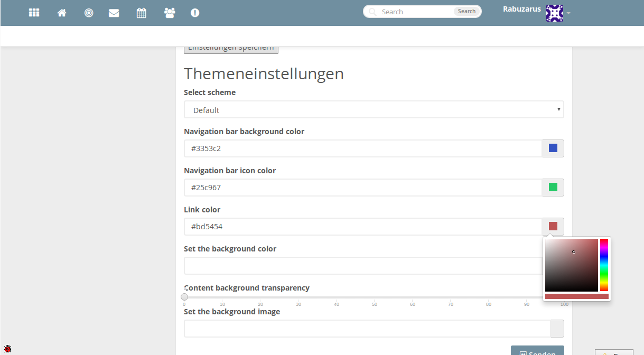Open the mail envelope icon
The height and width of the screenshot is (355, 644).
pos(114,13)
